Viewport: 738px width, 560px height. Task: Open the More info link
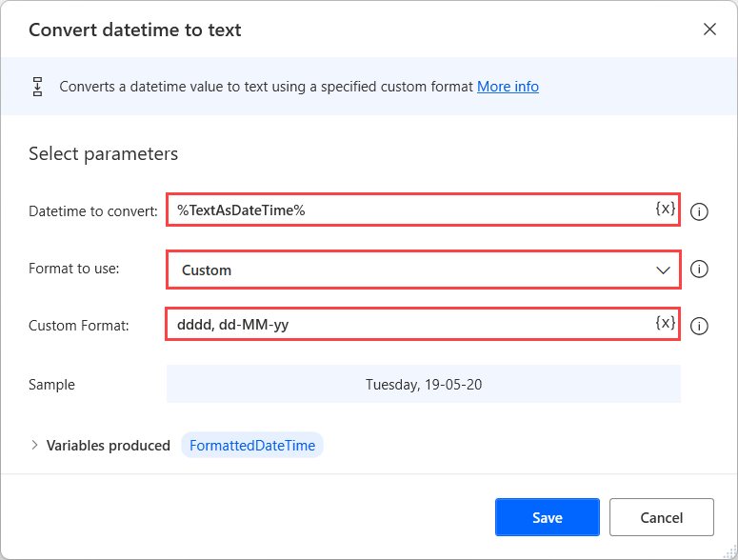(x=508, y=87)
